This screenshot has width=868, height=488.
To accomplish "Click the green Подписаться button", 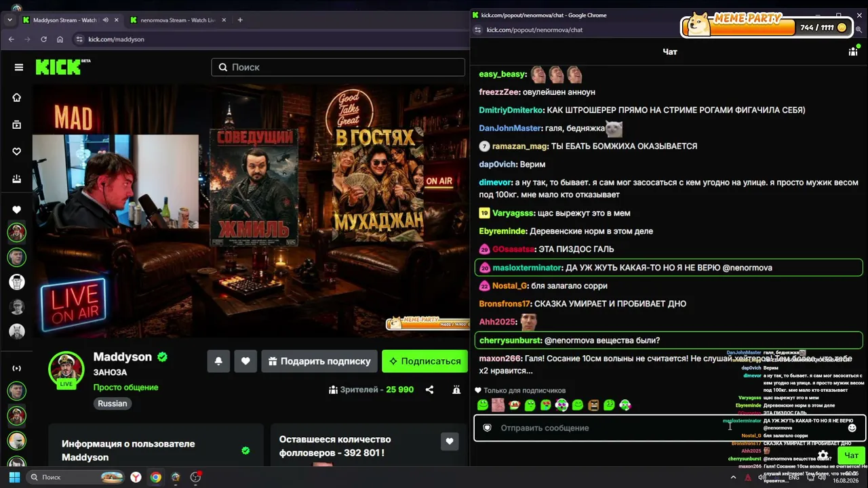I will pos(425,361).
